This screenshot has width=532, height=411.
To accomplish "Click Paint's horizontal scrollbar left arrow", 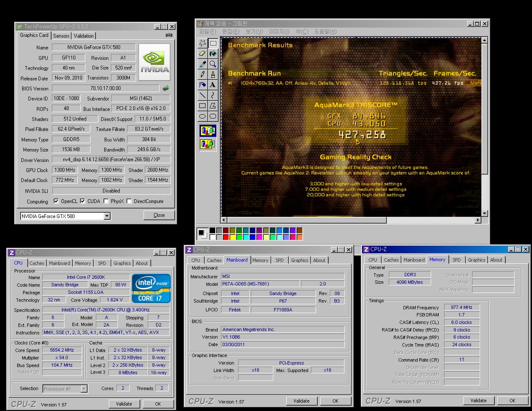I will [224, 220].
